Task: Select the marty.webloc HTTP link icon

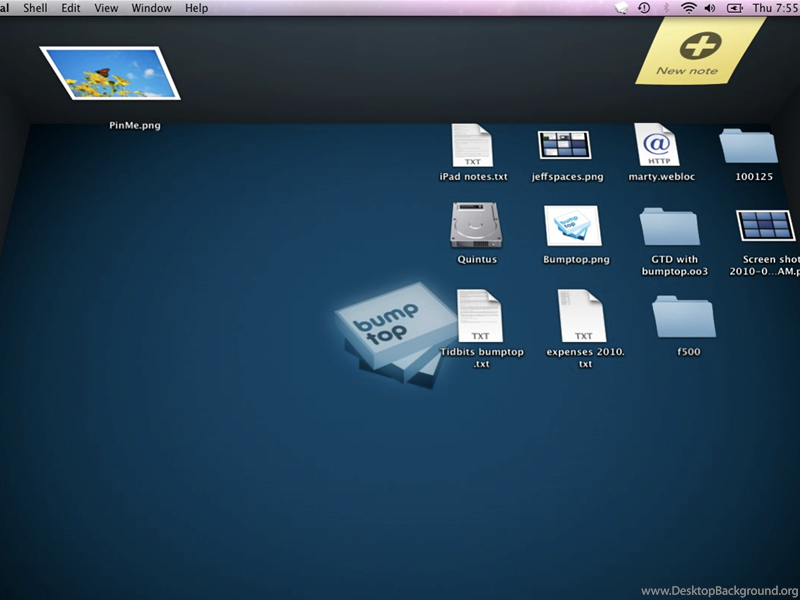Action: [x=657, y=144]
